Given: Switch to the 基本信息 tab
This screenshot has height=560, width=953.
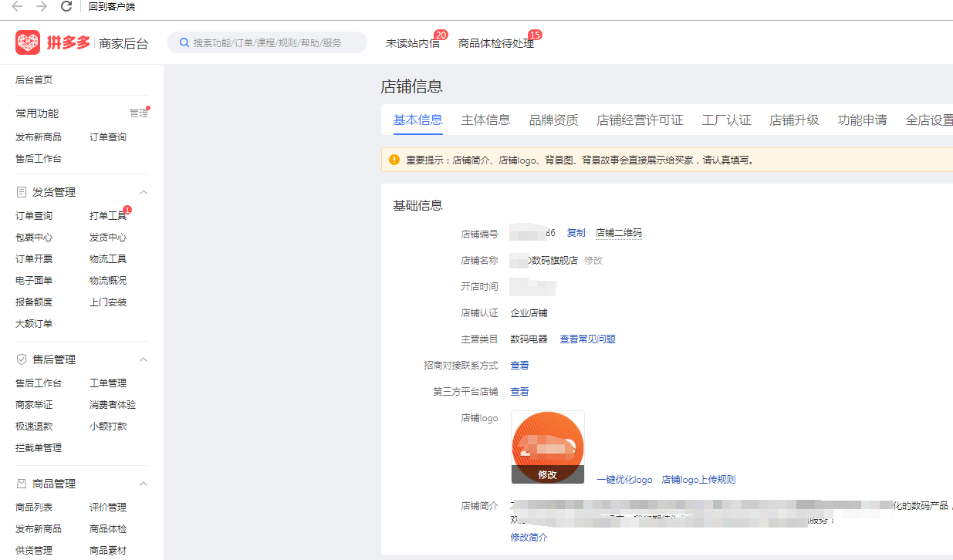Looking at the screenshot, I should (x=418, y=120).
